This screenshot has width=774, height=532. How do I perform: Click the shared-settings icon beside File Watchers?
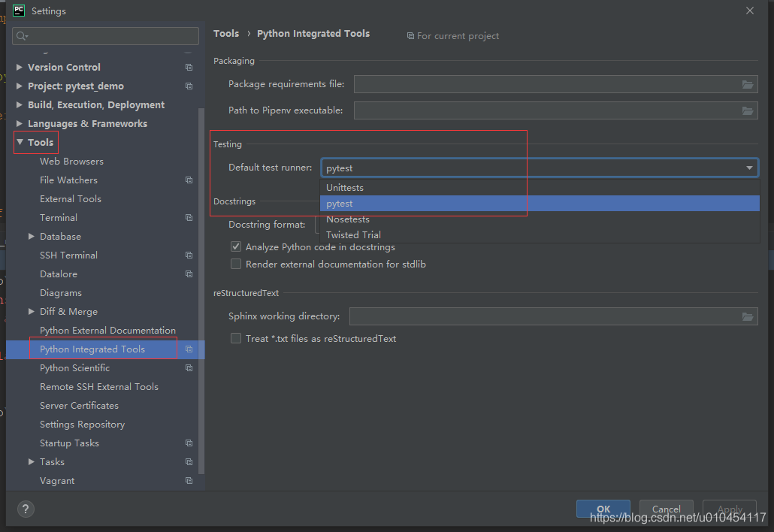(188, 180)
